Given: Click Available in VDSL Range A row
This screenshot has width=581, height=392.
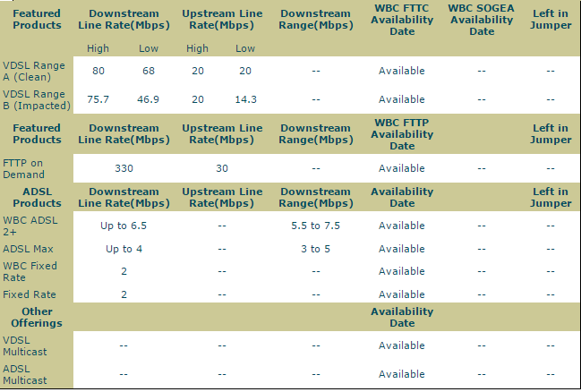Looking at the screenshot, I should (x=402, y=71).
